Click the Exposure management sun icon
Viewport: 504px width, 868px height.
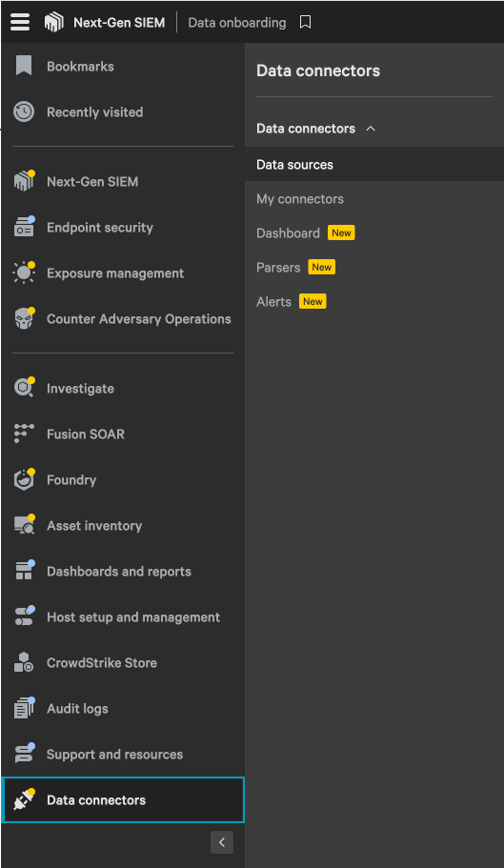24,273
